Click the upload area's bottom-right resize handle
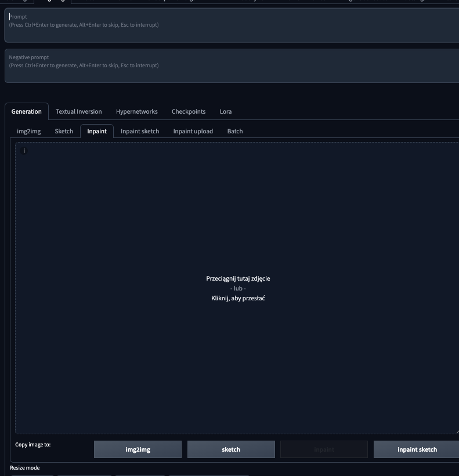This screenshot has height=476, width=459. point(456,431)
